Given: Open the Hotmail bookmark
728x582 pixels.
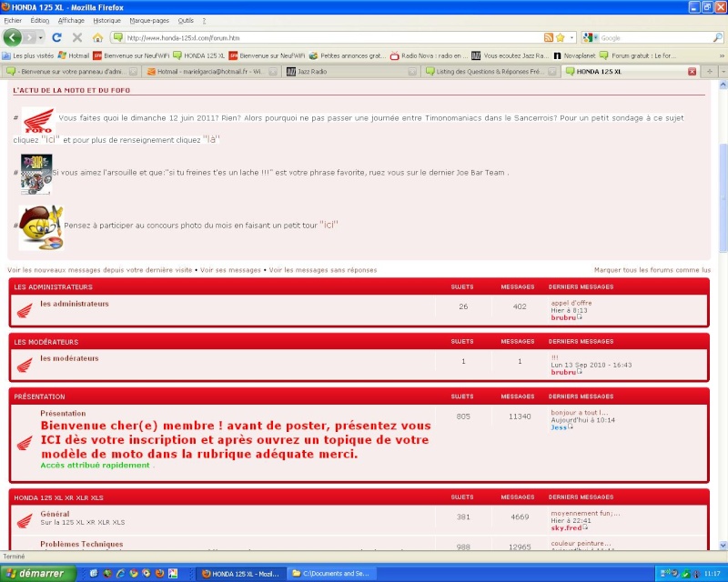Looking at the screenshot, I should [x=74, y=55].
